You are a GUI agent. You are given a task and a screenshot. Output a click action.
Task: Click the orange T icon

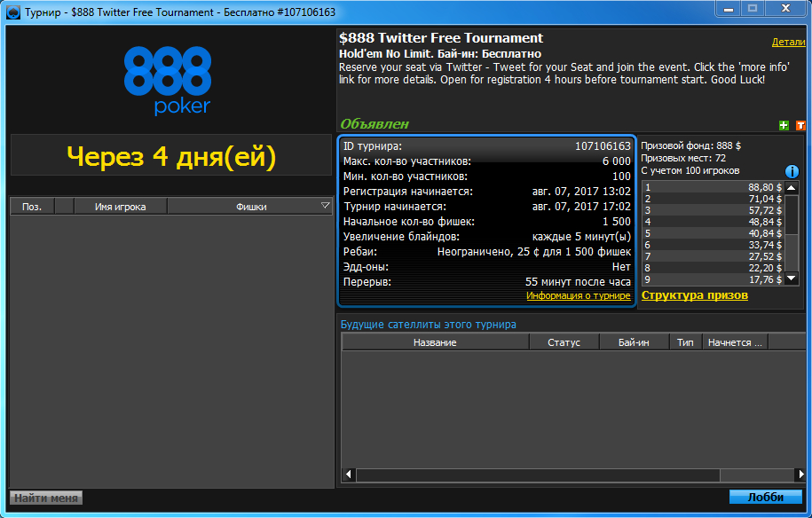click(x=800, y=125)
